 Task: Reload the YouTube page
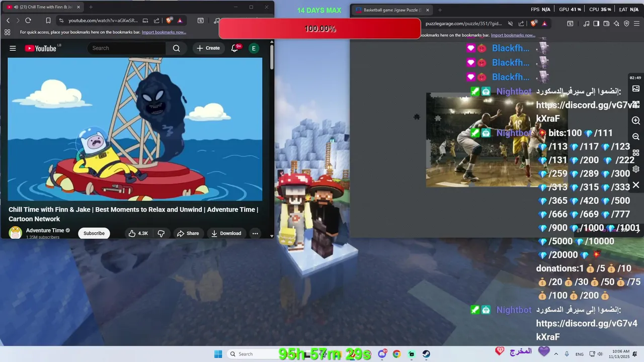(x=28, y=21)
